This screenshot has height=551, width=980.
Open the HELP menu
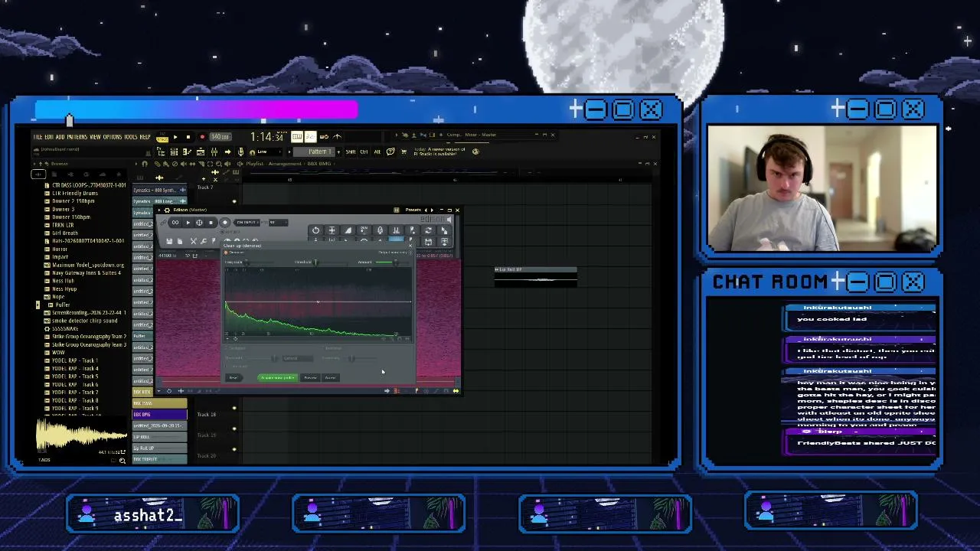coord(145,137)
